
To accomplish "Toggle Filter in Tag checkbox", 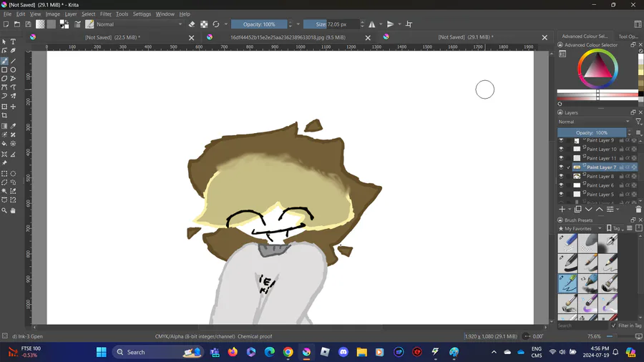I will 614,326.
